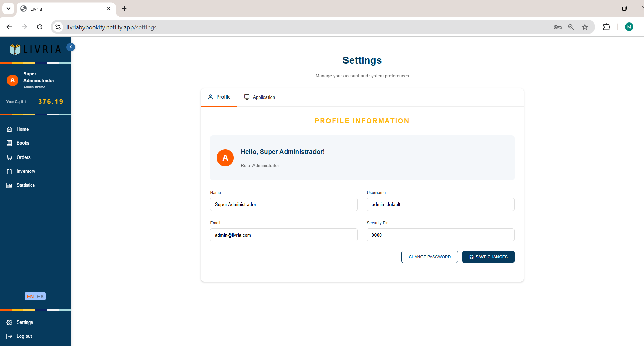This screenshot has height=346, width=644.
Task: Click the Inventory clipboard icon
Action: pos(10,171)
